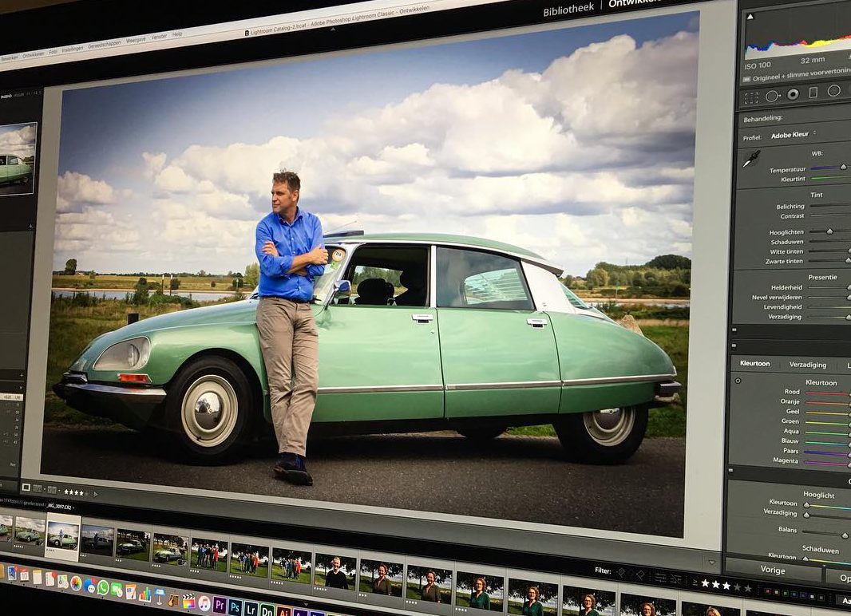Click the Temperatuur slider

coord(829,168)
